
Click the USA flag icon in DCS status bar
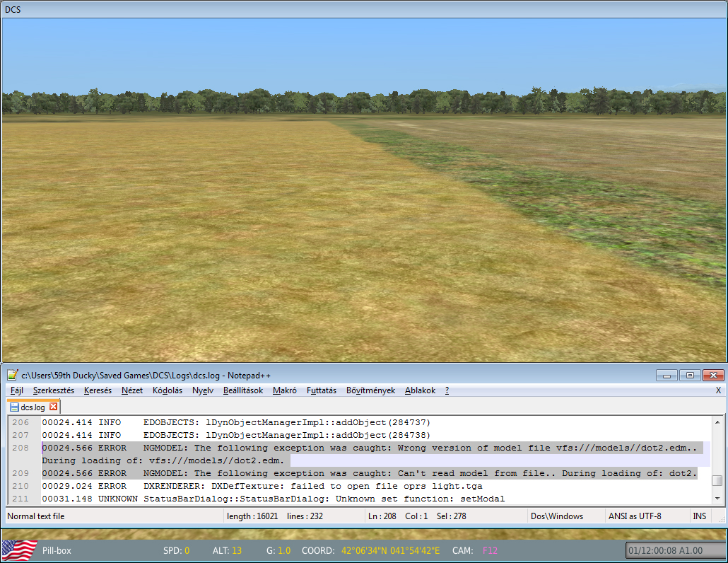(20, 550)
